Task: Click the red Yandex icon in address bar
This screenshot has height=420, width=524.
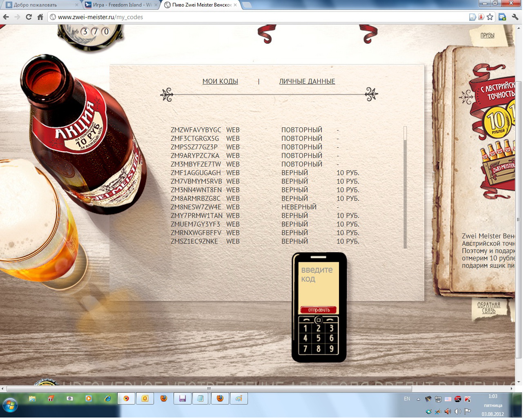Action: (x=482, y=17)
